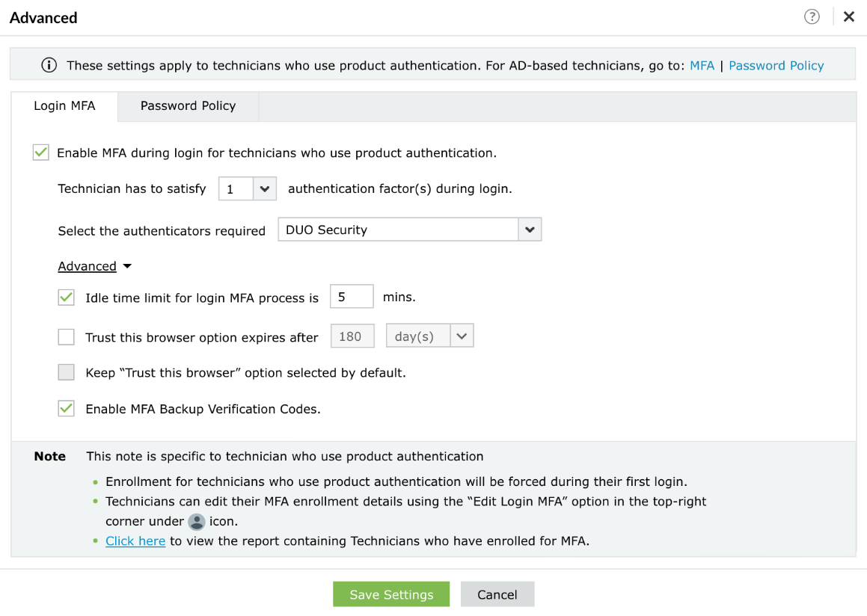This screenshot has width=867, height=616.
Task: Click the Save Settings button
Action: click(391, 594)
